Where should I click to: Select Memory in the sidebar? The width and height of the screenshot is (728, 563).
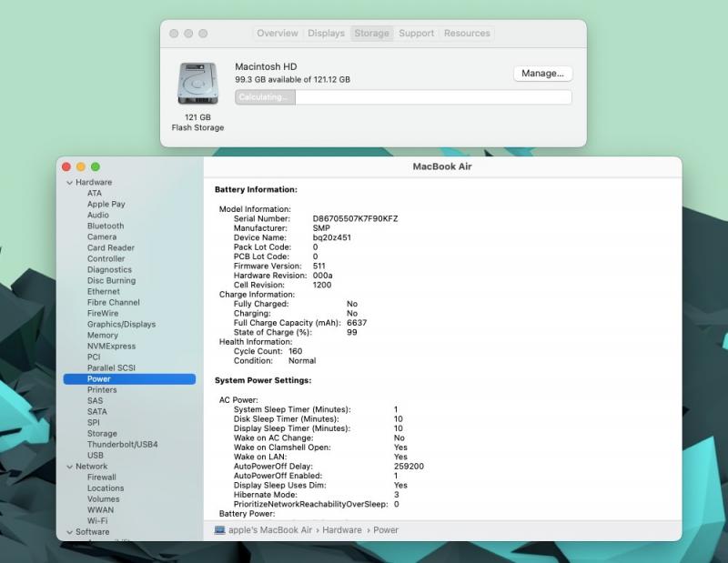click(103, 335)
